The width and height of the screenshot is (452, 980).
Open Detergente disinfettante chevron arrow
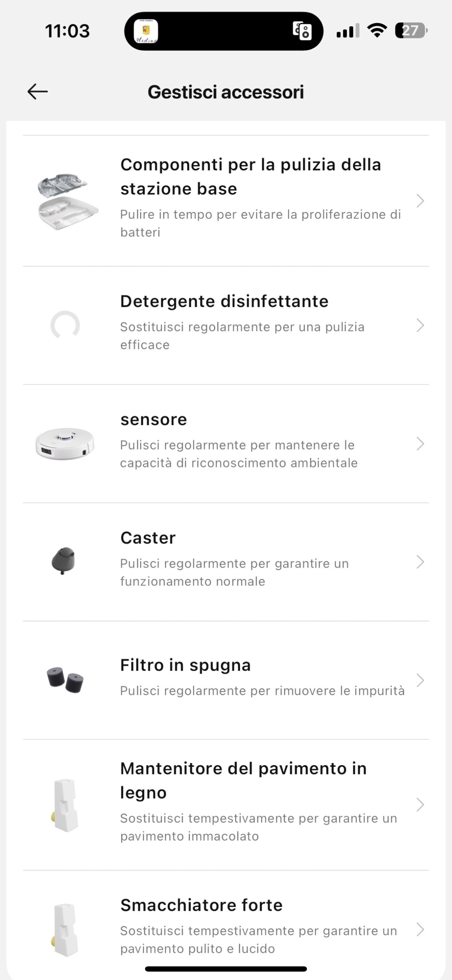[420, 325]
